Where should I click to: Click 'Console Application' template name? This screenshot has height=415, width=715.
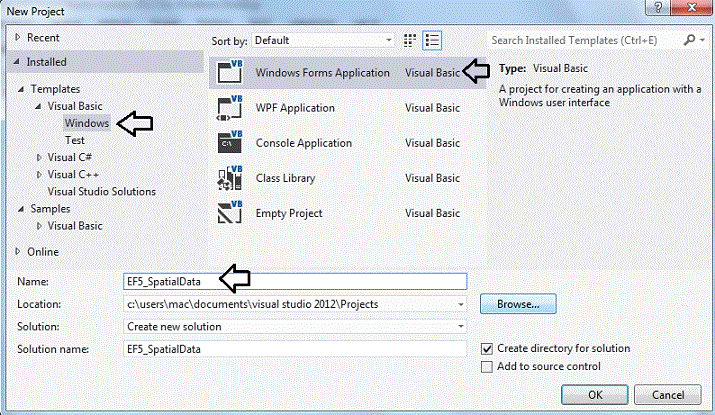coord(304,143)
